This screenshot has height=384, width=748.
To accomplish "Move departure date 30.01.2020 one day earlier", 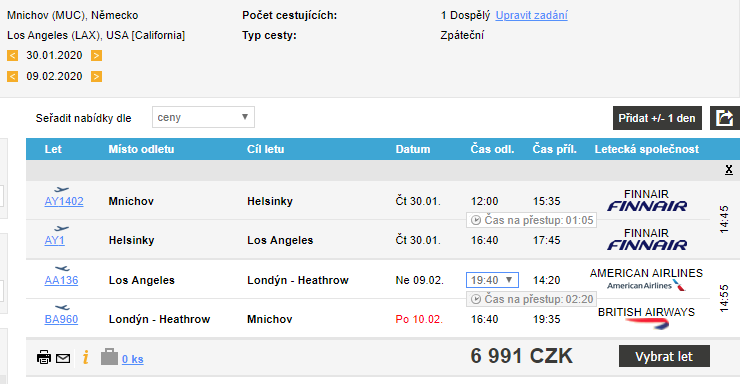I will pyautogui.click(x=12, y=55).
